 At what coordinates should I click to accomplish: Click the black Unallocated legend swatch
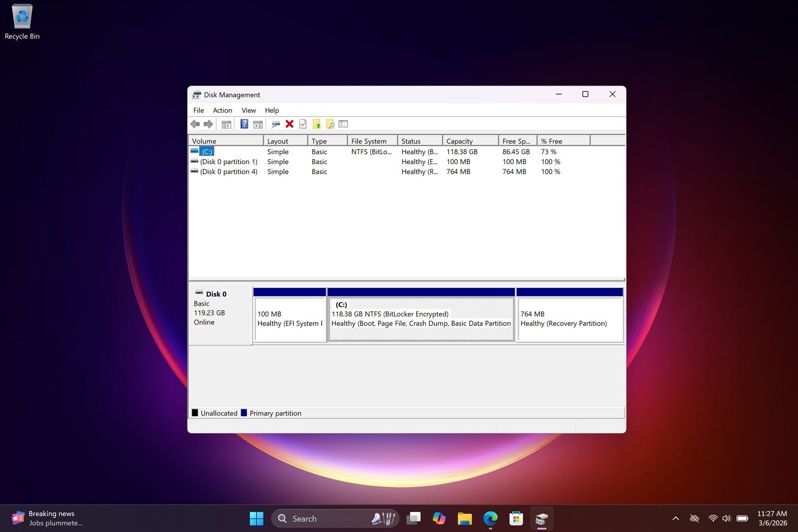[195, 413]
